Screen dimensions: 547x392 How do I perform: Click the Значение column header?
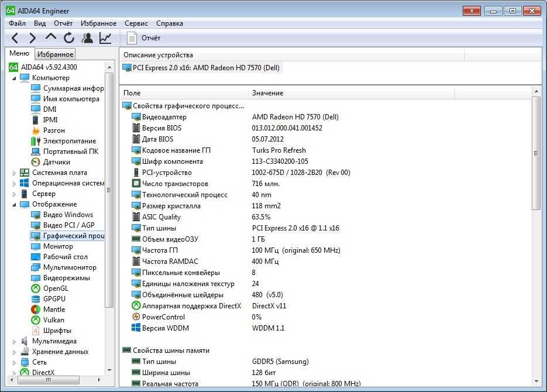click(x=351, y=93)
